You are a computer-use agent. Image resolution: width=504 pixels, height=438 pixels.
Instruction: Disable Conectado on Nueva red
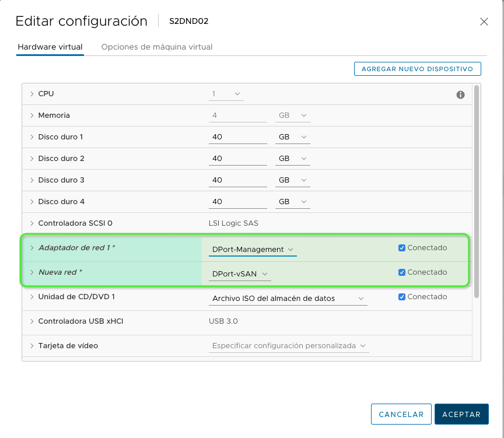tap(402, 272)
